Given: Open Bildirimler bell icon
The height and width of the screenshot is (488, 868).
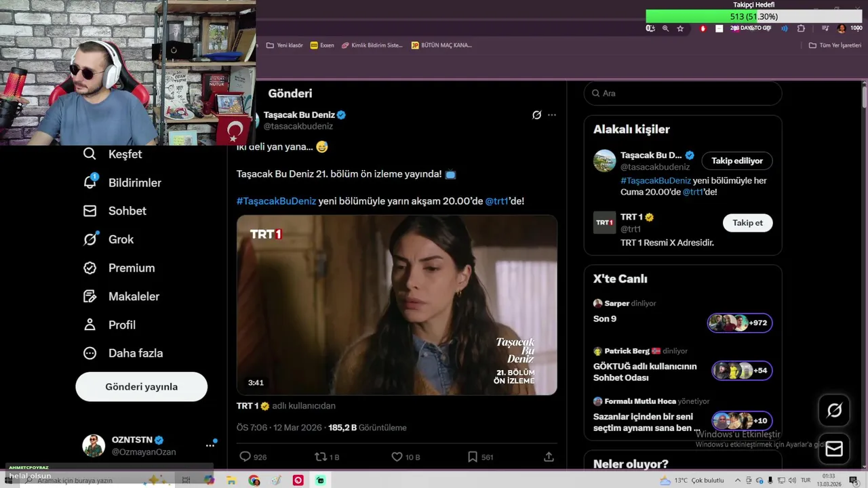Looking at the screenshot, I should pos(90,182).
